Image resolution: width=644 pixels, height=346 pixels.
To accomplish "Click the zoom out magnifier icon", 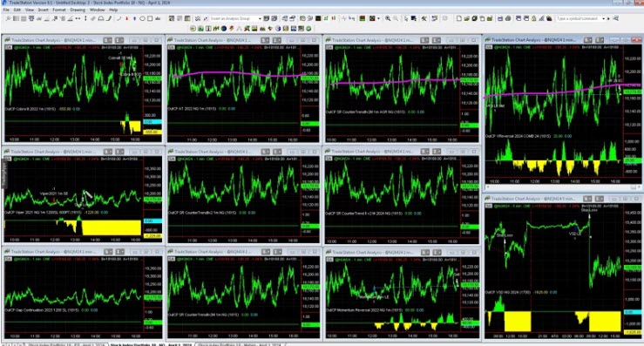I will coord(396,18).
